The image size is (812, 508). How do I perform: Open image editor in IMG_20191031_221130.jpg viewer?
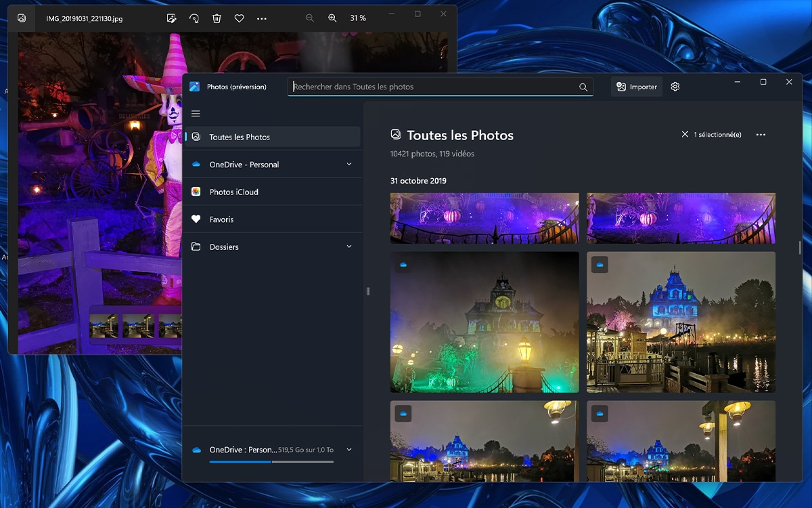tap(171, 18)
